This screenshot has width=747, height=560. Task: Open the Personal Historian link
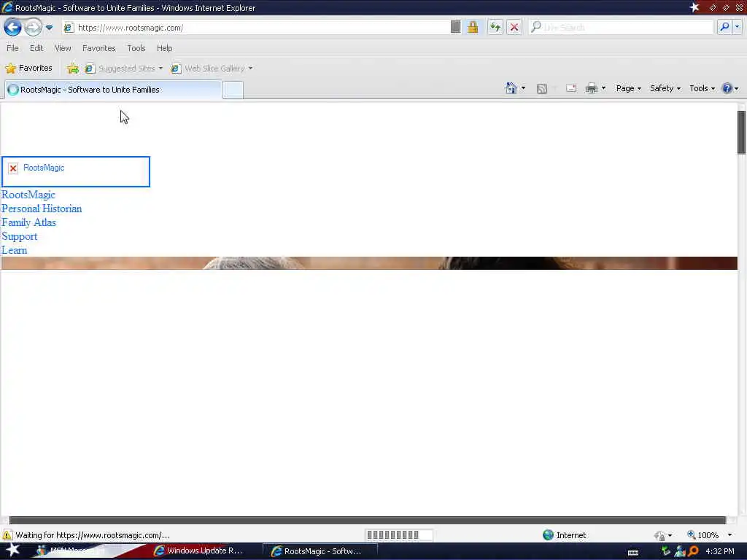(42, 209)
